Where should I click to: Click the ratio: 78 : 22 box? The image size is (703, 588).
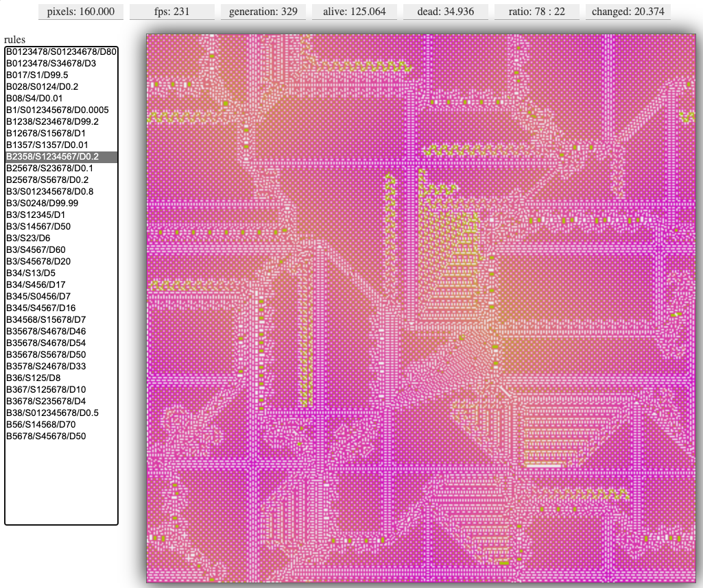(x=536, y=12)
